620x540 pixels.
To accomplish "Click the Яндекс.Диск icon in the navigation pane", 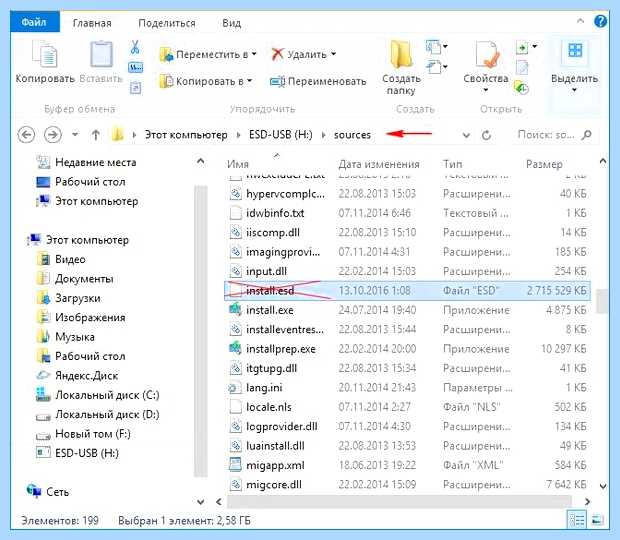I will pyautogui.click(x=43, y=375).
